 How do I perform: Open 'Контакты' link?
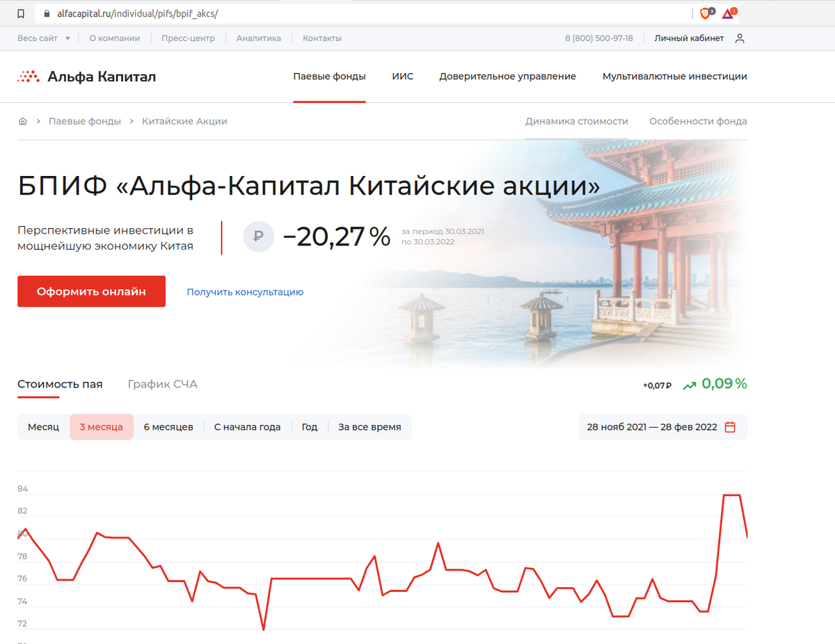point(322,38)
